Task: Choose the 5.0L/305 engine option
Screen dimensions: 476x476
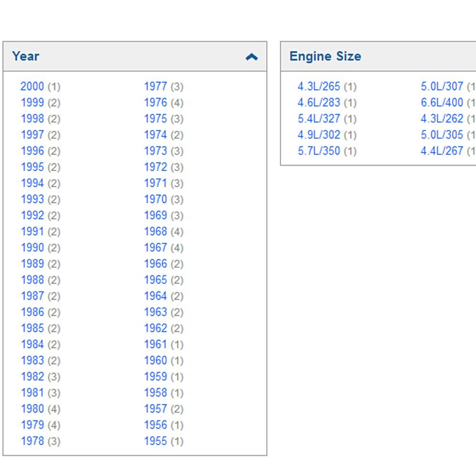Action: click(x=442, y=135)
